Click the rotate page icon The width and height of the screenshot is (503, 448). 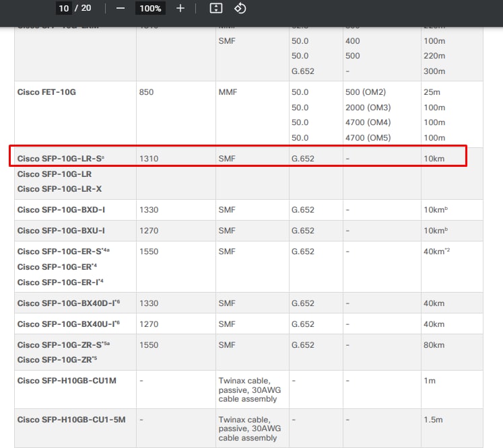click(x=240, y=8)
